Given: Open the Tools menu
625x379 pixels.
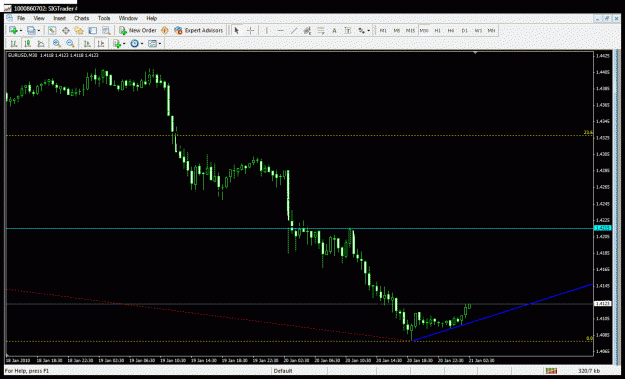Looking at the screenshot, I should [104, 18].
